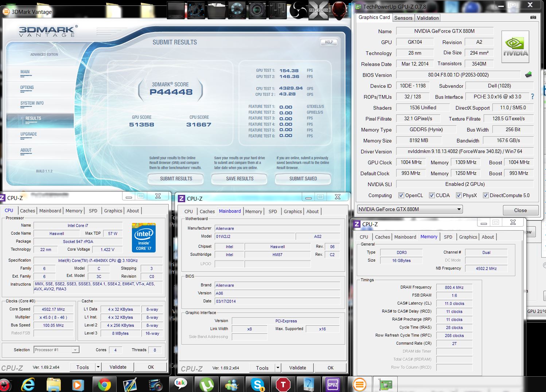The width and height of the screenshot is (546, 392).
Task: Click the DRAM Frequency value 800.4 MHz
Action: tap(454, 287)
